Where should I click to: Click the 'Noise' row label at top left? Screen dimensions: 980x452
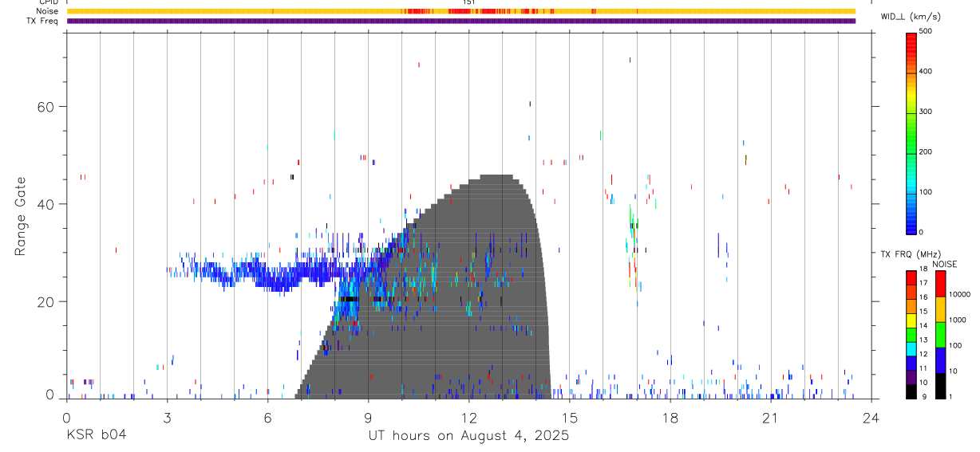point(49,11)
